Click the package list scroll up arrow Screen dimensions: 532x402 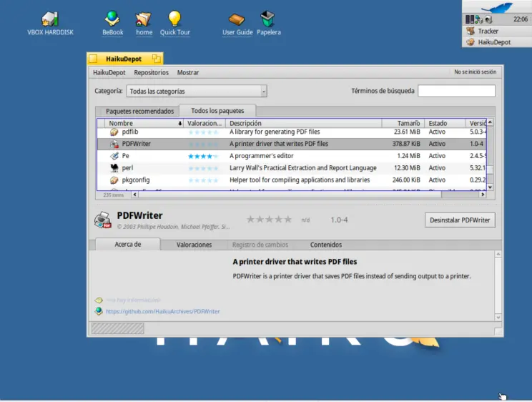click(491, 122)
